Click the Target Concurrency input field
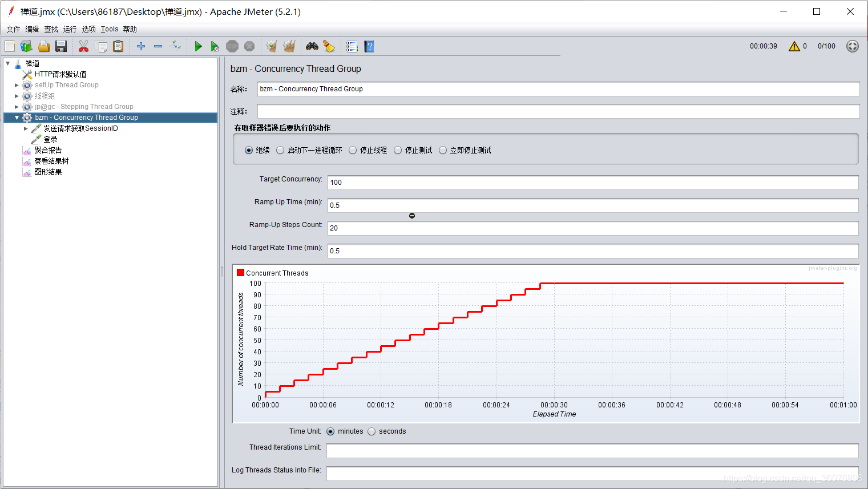 pos(592,183)
